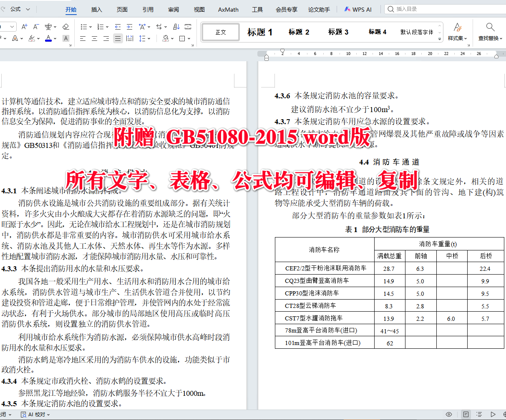The width and height of the screenshot is (506, 420).
Task: Switch to the 开始 tab
Action: pos(71,9)
